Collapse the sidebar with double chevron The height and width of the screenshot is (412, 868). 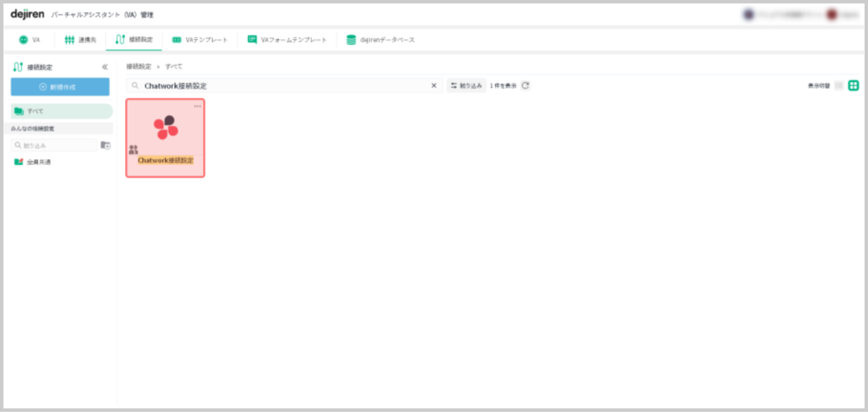[x=105, y=67]
